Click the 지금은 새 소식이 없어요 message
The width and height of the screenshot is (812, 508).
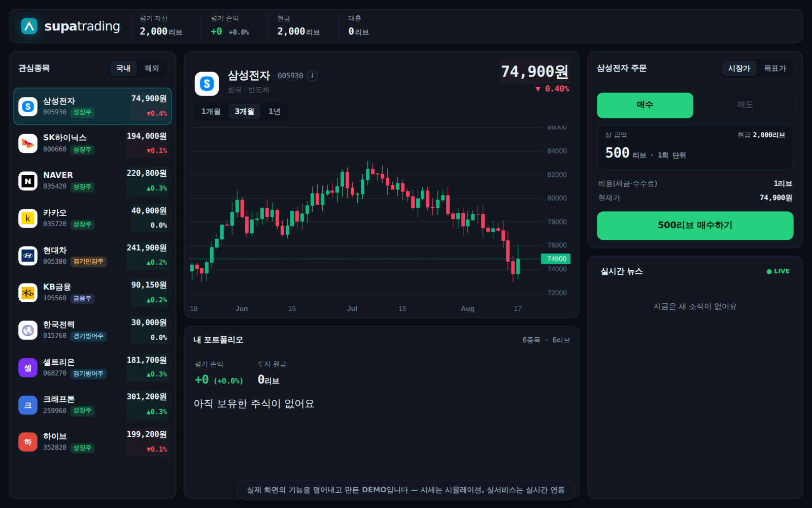tap(695, 306)
